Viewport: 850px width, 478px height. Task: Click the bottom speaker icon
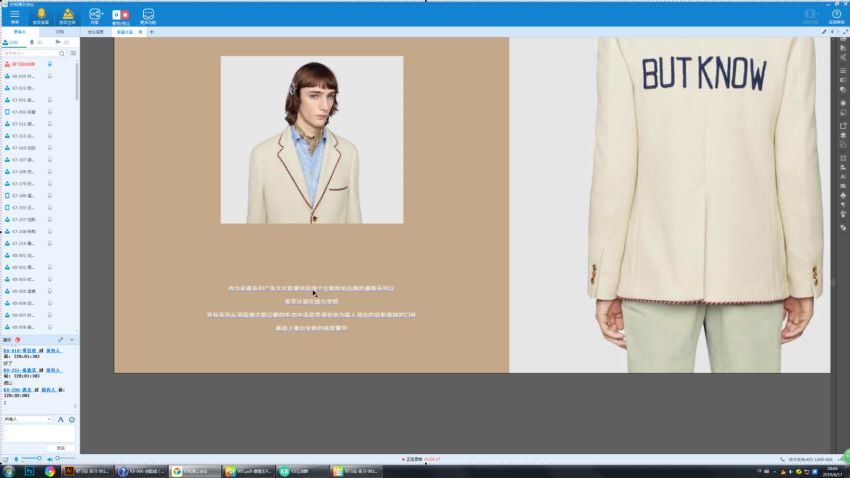pos(49,459)
